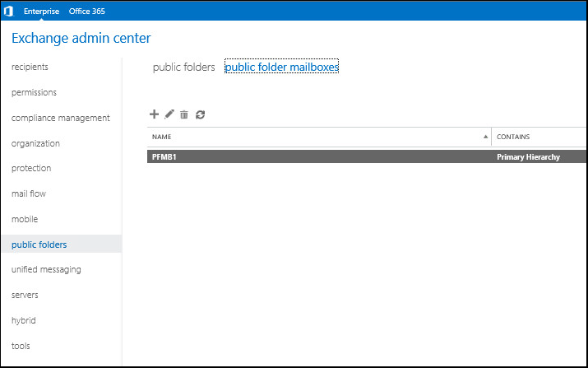Edit the selected mailbox with pencil icon
Viewport: 588px width, 368px height.
169,114
